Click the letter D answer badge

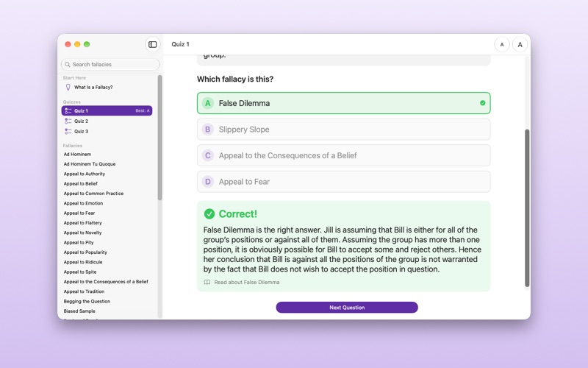pos(208,182)
